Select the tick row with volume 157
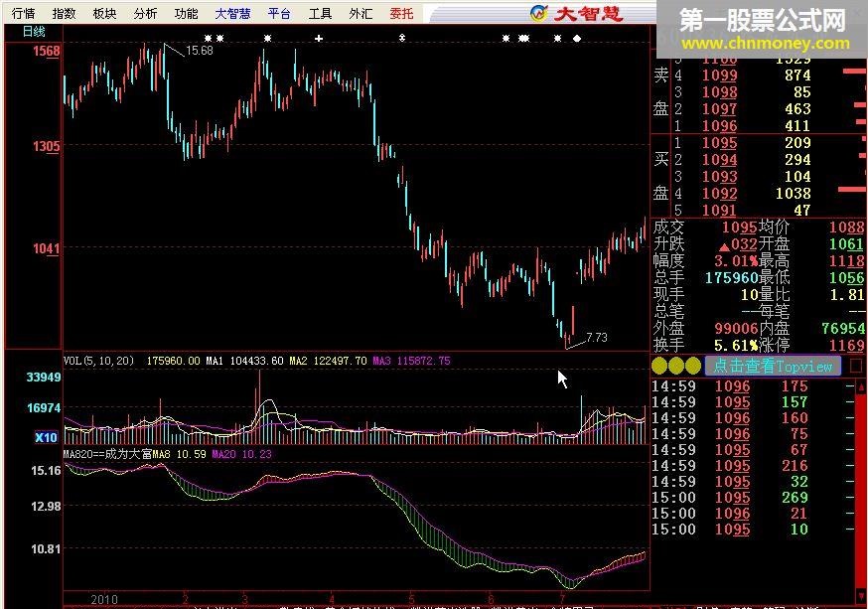The width and height of the screenshot is (868, 609). click(x=753, y=402)
